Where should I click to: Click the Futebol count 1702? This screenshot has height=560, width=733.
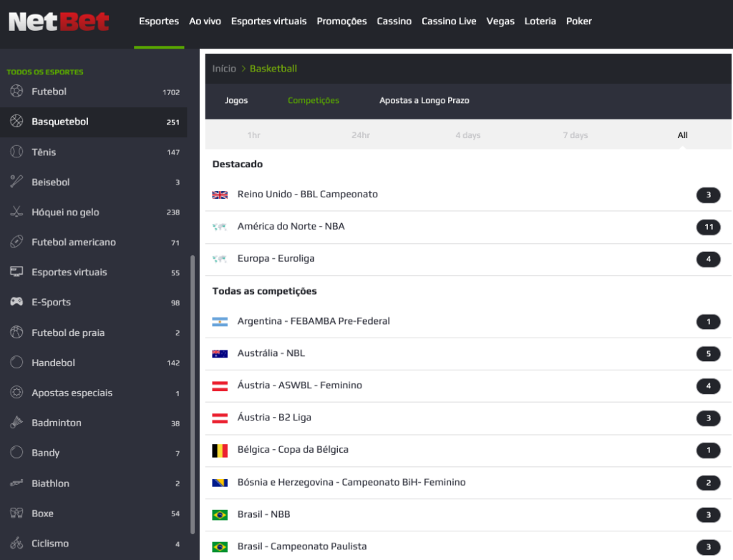(171, 92)
